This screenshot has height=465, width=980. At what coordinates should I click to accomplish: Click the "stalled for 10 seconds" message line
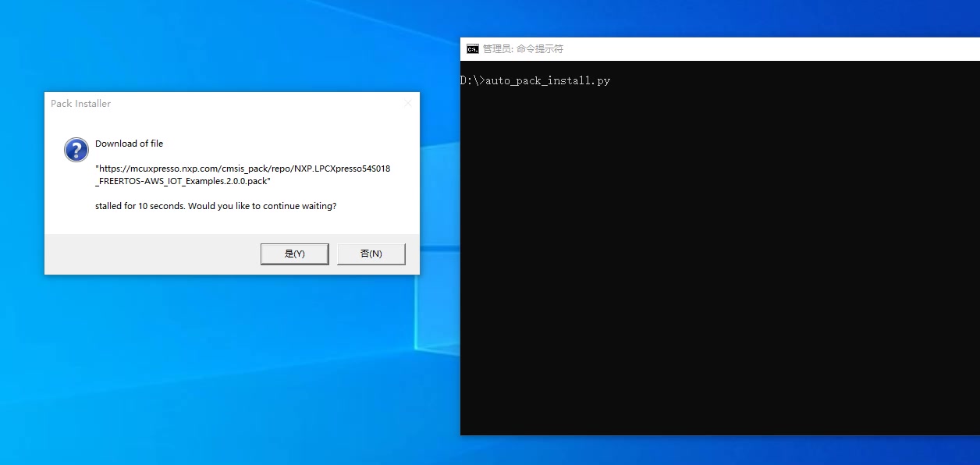215,207
